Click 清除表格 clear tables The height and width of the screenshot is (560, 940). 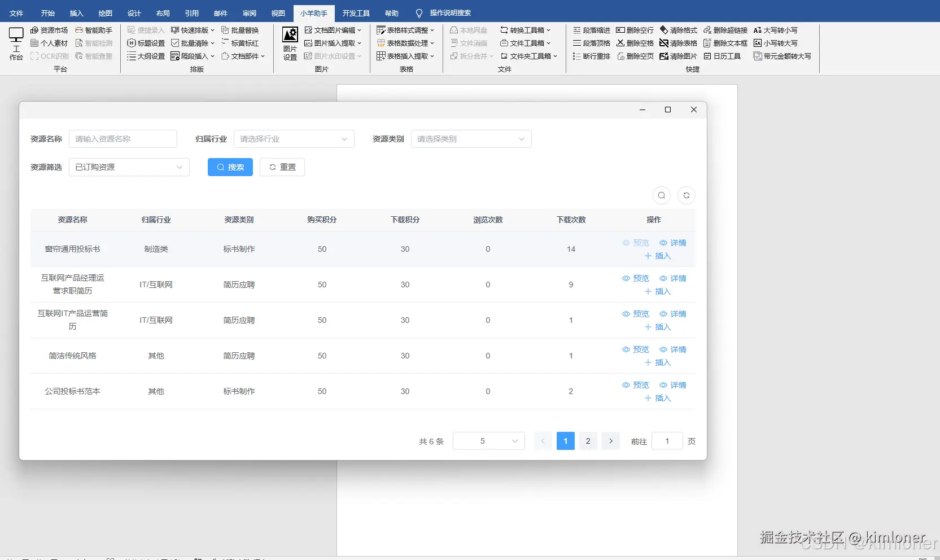679,43
